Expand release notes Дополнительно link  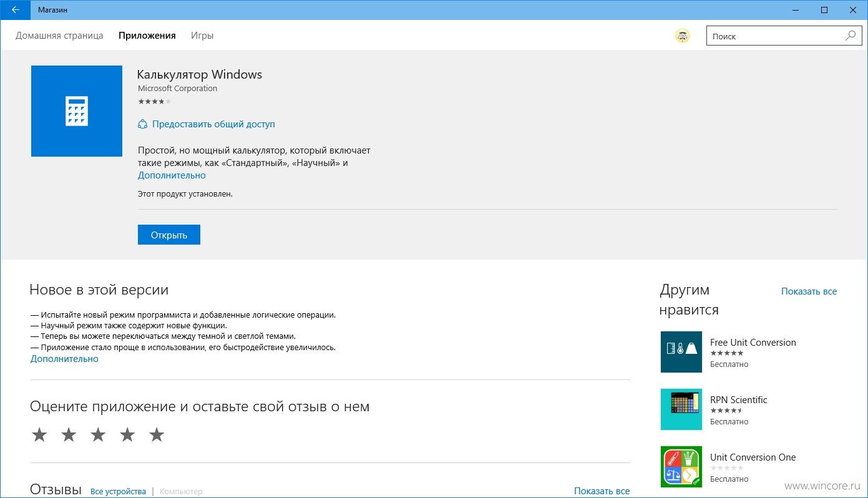pyautogui.click(x=64, y=359)
